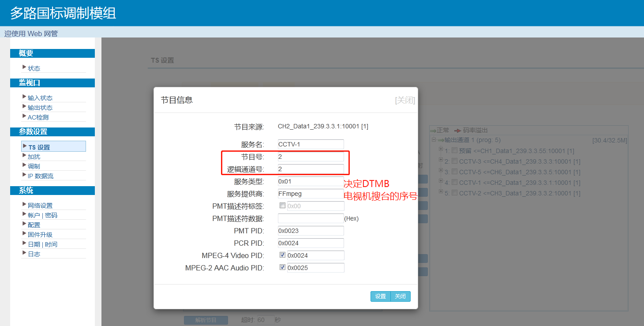The width and height of the screenshot is (644, 326).
Task: Uncheck the MPEG-4 Video PID checkbox
Action: coord(282,255)
